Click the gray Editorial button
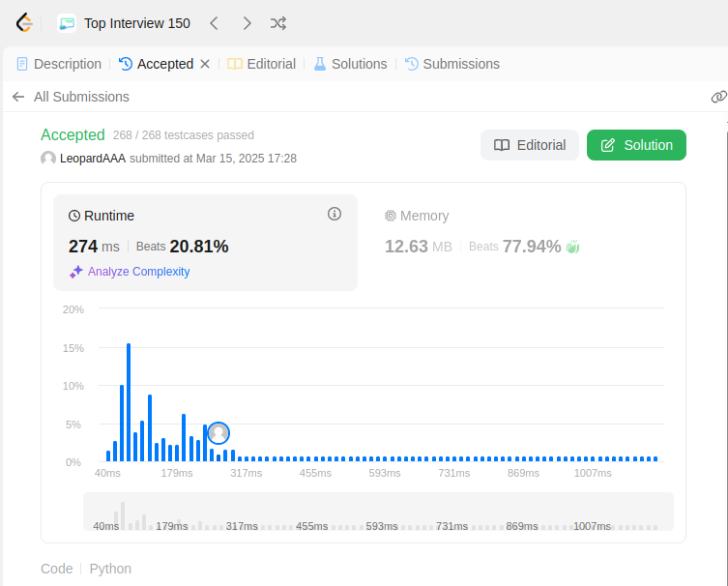The width and height of the screenshot is (728, 586). coord(530,145)
